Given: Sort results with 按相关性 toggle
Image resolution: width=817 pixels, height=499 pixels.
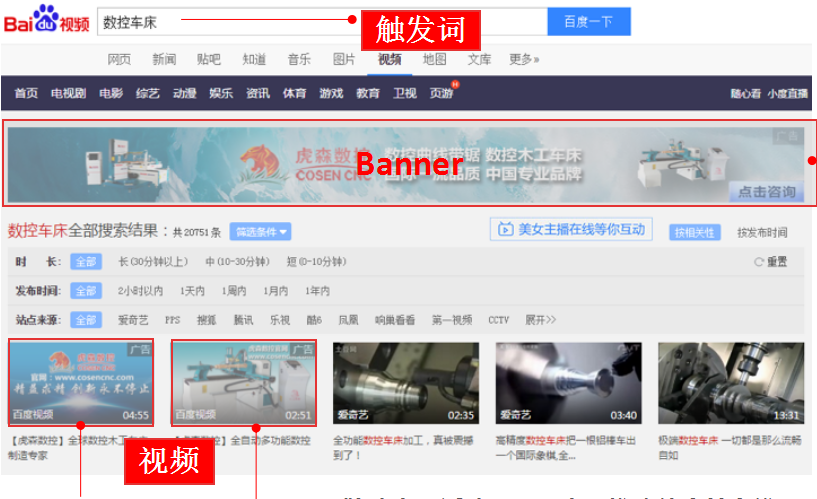Looking at the screenshot, I should [694, 232].
